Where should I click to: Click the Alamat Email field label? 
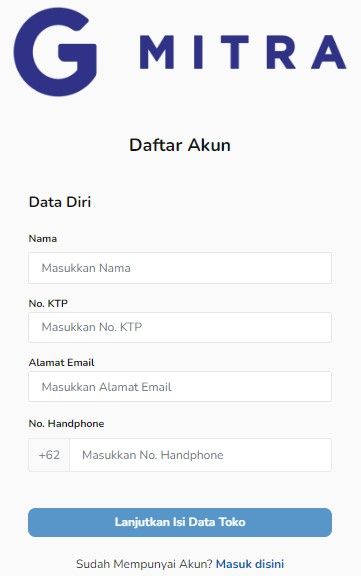pyautogui.click(x=62, y=363)
